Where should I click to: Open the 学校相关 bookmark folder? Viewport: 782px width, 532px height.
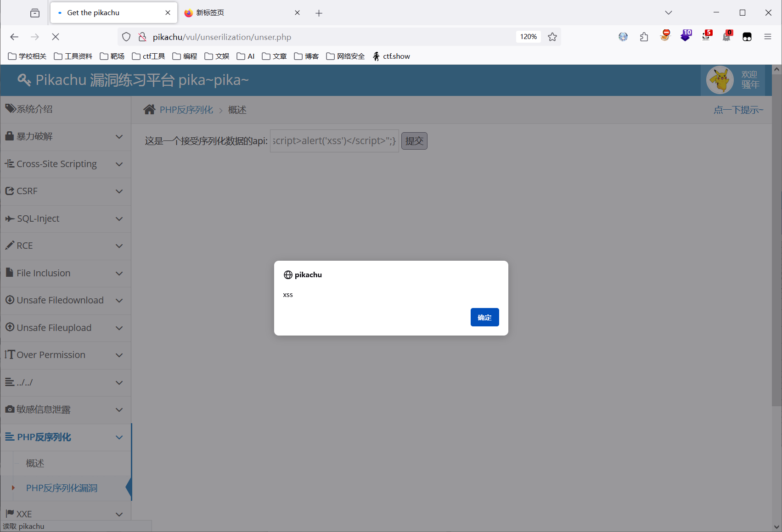(28, 56)
